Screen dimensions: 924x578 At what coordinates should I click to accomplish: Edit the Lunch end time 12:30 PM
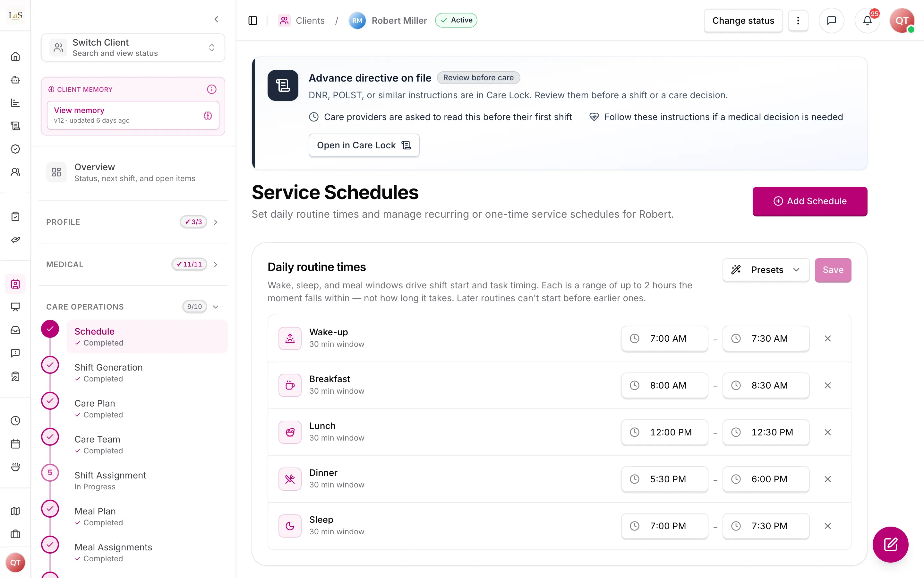tap(766, 432)
